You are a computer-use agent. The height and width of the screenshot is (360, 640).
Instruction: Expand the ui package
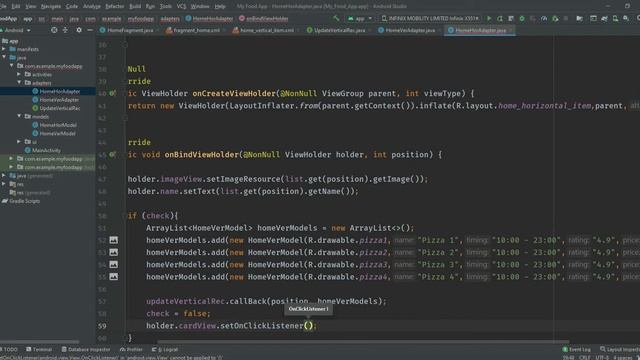coord(19,142)
